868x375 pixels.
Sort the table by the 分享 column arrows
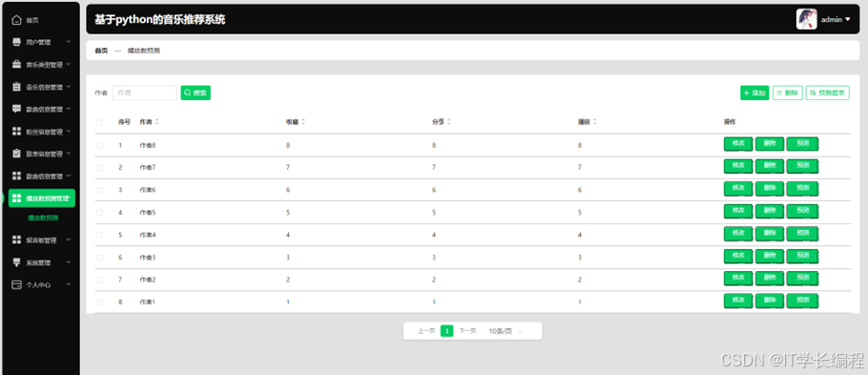click(x=449, y=122)
